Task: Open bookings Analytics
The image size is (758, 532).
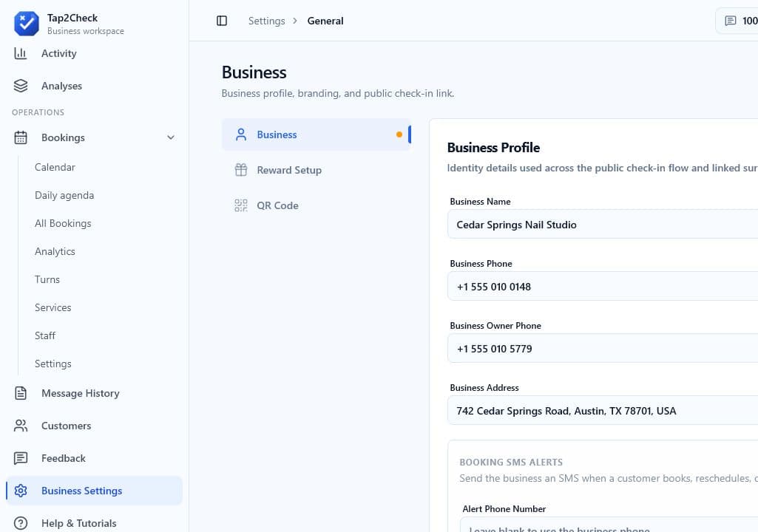Action: coord(55,250)
